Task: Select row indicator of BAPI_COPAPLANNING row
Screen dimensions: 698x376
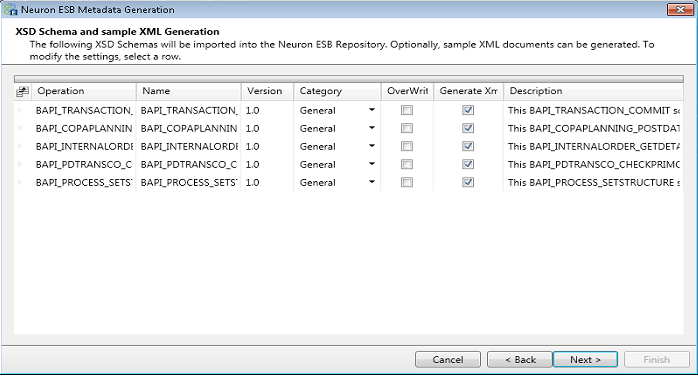Action: click(x=20, y=128)
